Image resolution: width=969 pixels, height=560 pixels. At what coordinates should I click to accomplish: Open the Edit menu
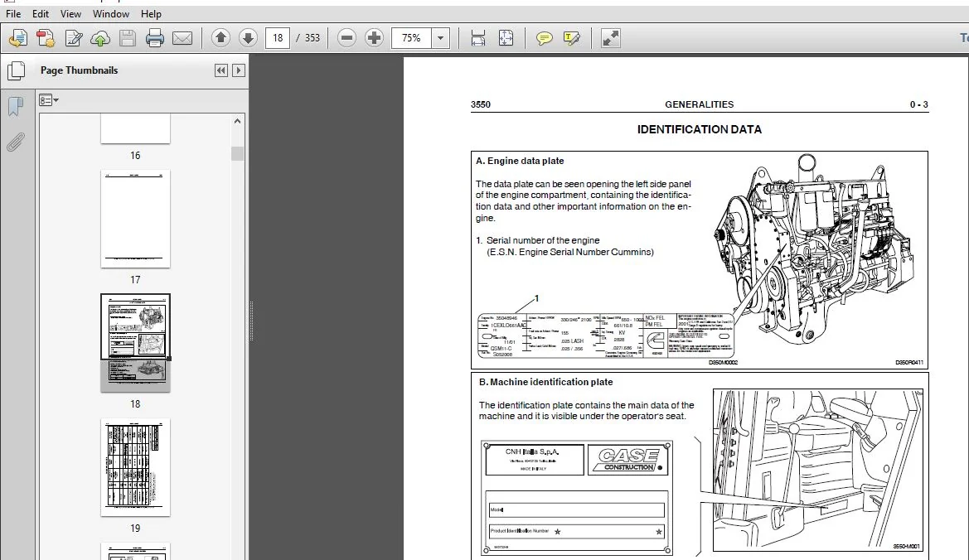40,13
